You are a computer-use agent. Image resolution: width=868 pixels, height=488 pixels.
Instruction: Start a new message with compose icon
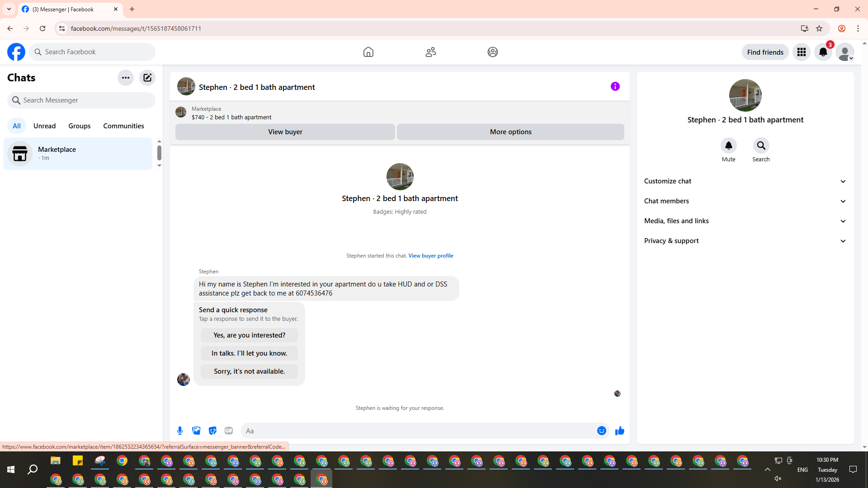[147, 78]
